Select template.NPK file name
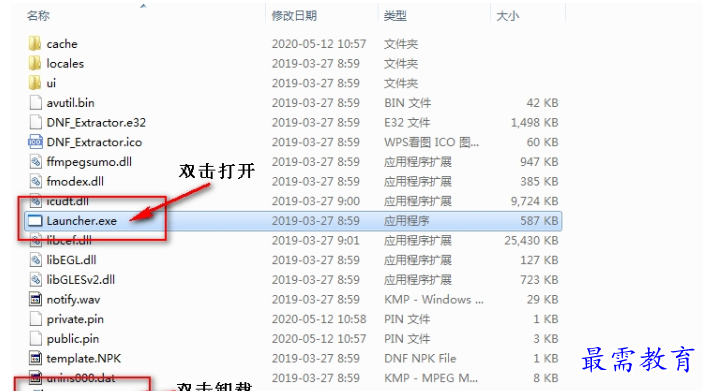 click(84, 359)
